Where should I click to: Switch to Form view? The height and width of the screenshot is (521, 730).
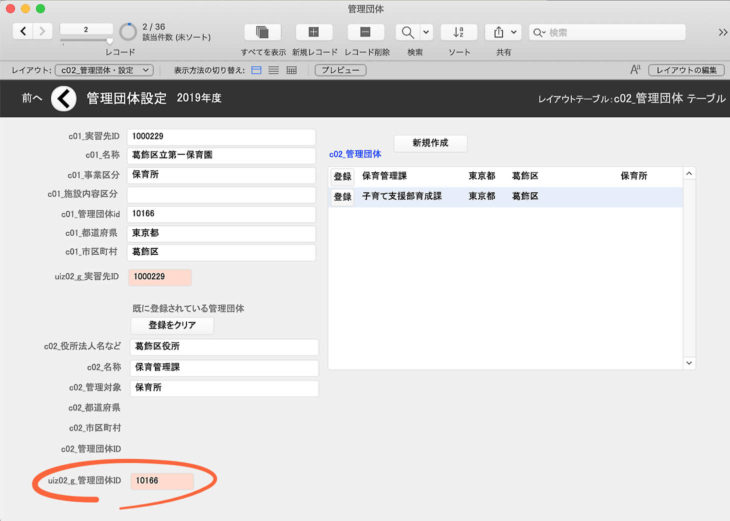click(256, 70)
